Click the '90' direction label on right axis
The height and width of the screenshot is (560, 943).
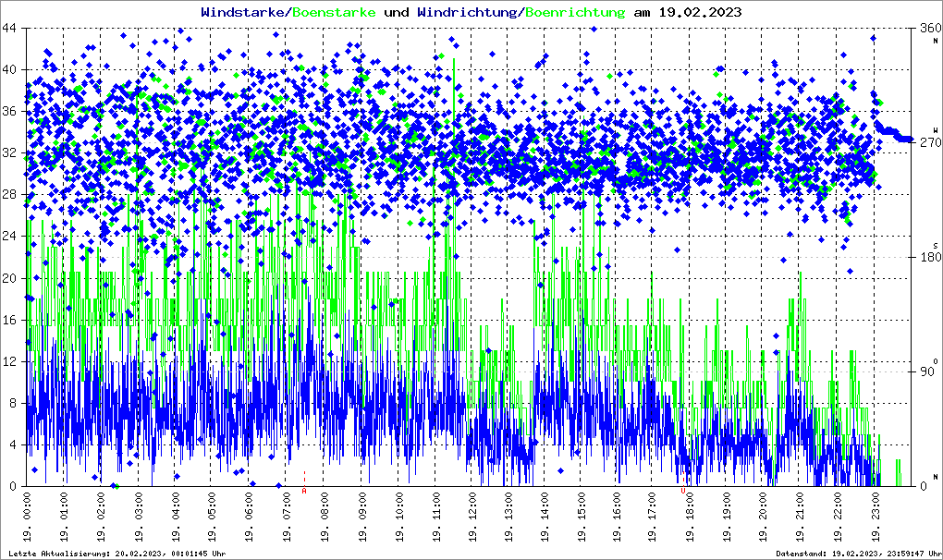tap(927, 371)
